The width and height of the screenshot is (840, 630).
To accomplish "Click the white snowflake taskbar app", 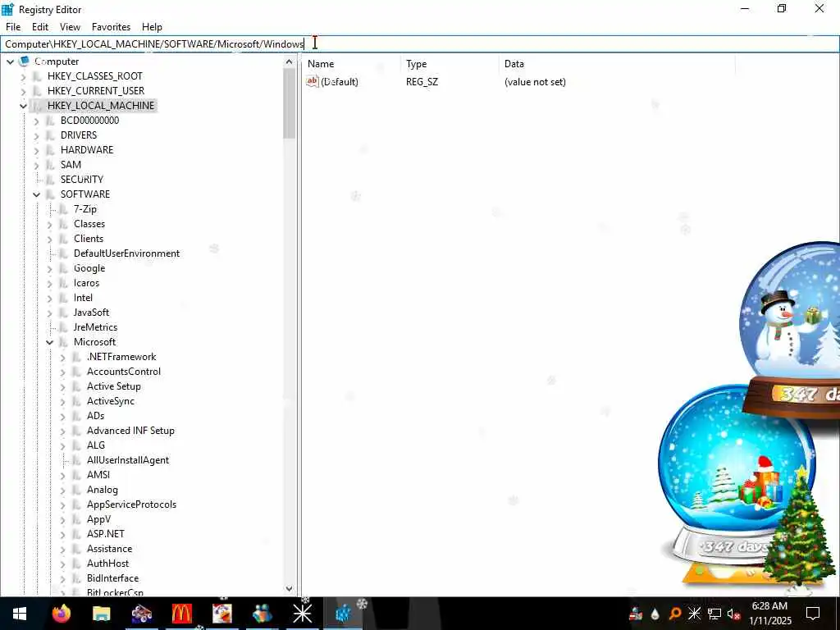I will coord(302,614).
